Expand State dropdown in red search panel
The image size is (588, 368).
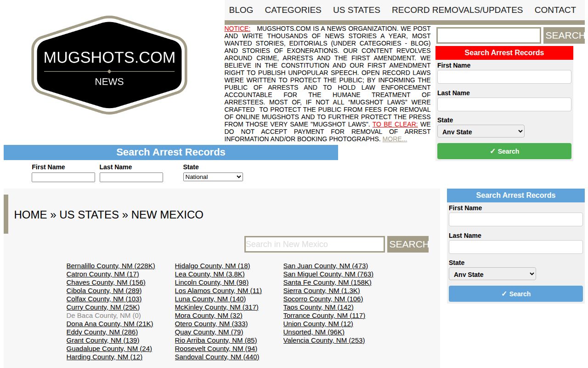tap(481, 132)
